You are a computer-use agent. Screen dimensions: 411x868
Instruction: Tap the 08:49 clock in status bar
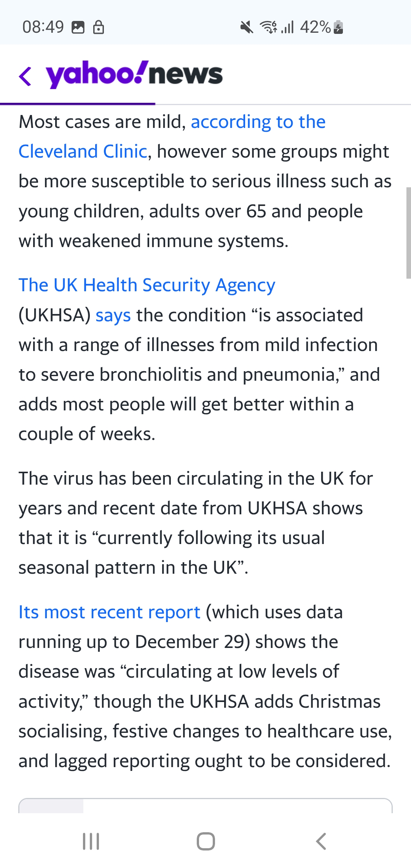click(x=43, y=27)
